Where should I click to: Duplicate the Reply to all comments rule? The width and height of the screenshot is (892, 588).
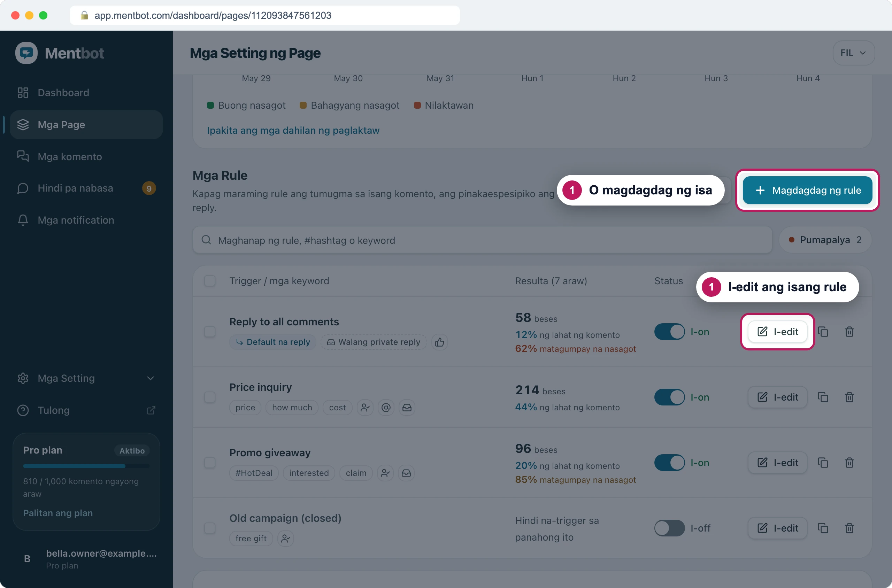[823, 332]
